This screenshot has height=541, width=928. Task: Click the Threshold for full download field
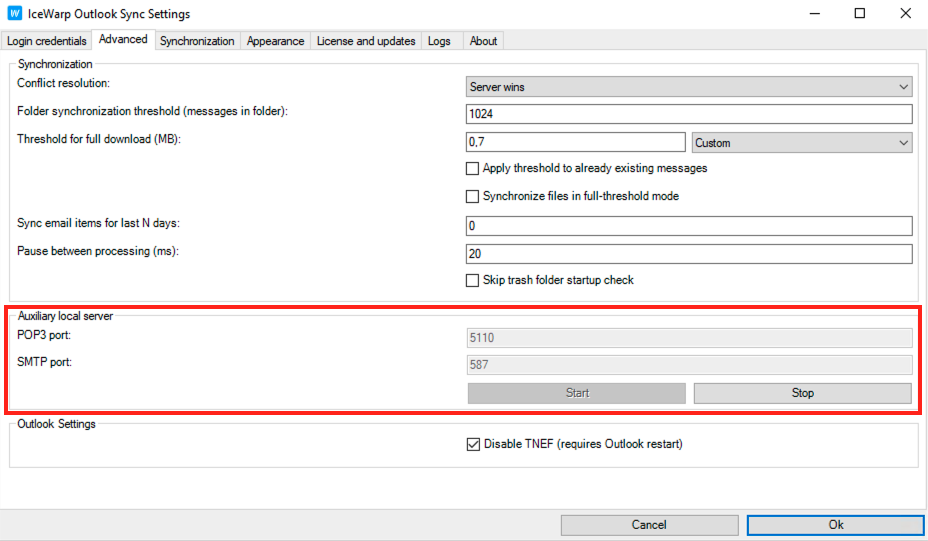[575, 142]
